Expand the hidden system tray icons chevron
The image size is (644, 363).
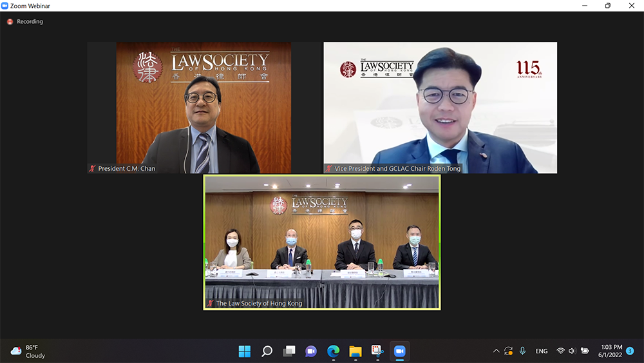click(496, 351)
